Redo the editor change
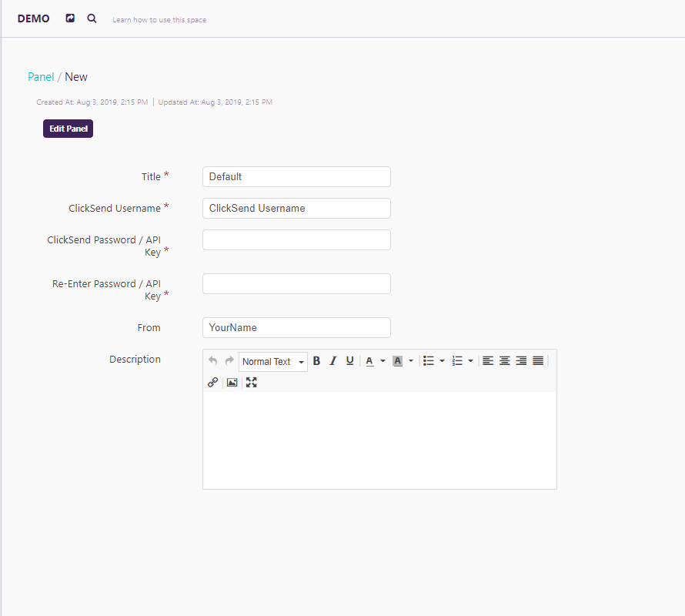 [229, 360]
